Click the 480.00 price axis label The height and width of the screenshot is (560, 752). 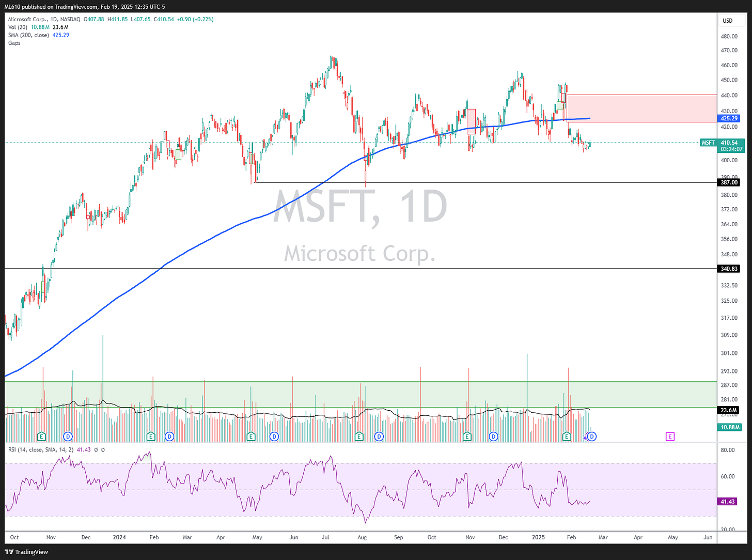click(729, 36)
